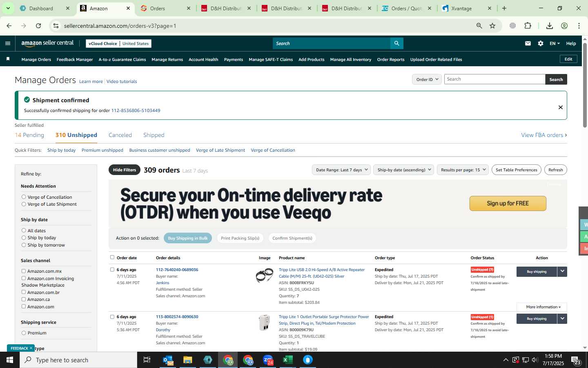Open Excel from the taskbar

click(288, 360)
